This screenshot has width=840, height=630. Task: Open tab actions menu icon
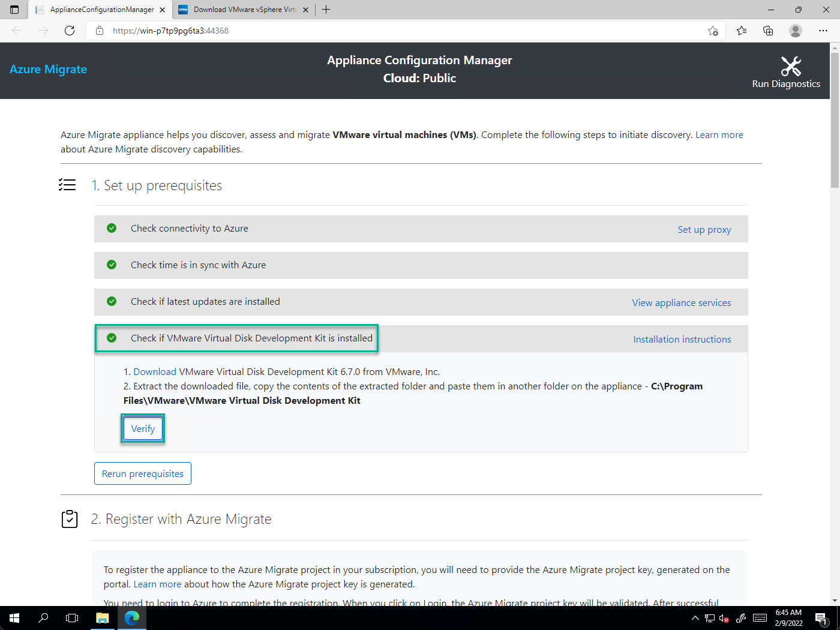click(x=14, y=10)
